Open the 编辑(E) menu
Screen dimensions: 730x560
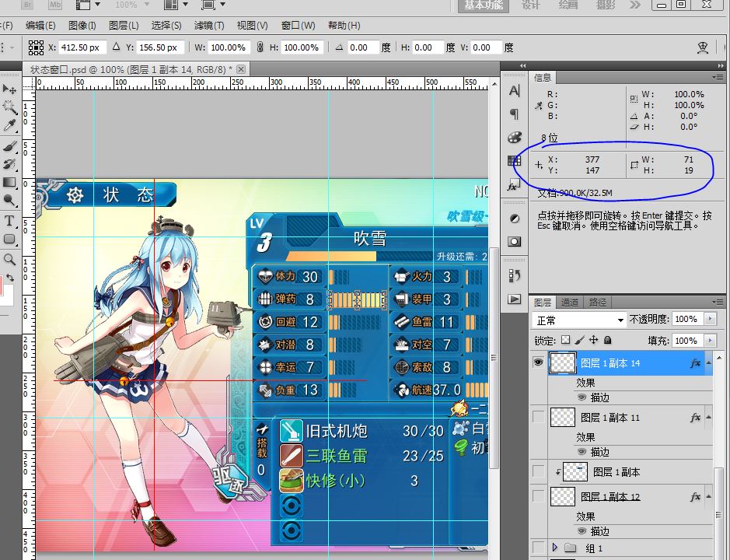[x=40, y=25]
